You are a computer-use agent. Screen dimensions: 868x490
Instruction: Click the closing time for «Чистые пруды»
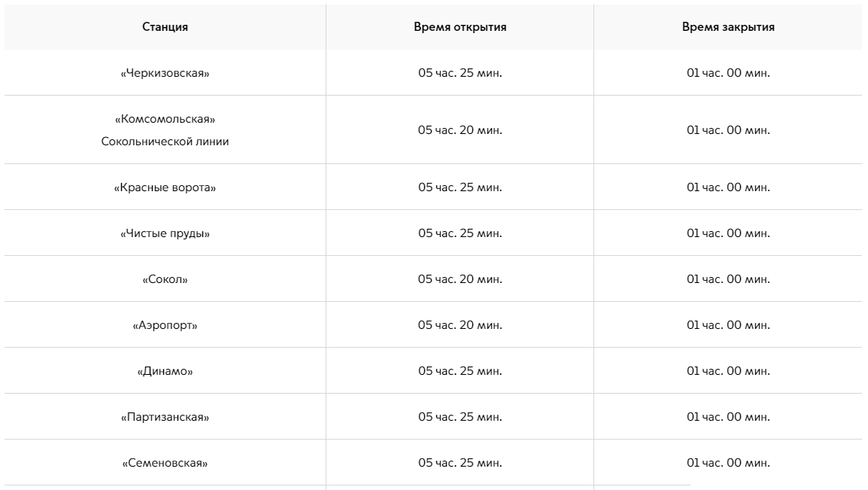(728, 233)
